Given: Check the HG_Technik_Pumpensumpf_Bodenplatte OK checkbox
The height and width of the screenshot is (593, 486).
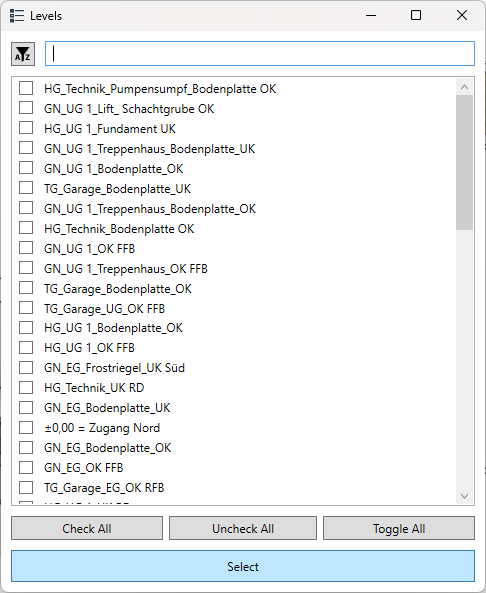Looking at the screenshot, I should (x=26, y=88).
